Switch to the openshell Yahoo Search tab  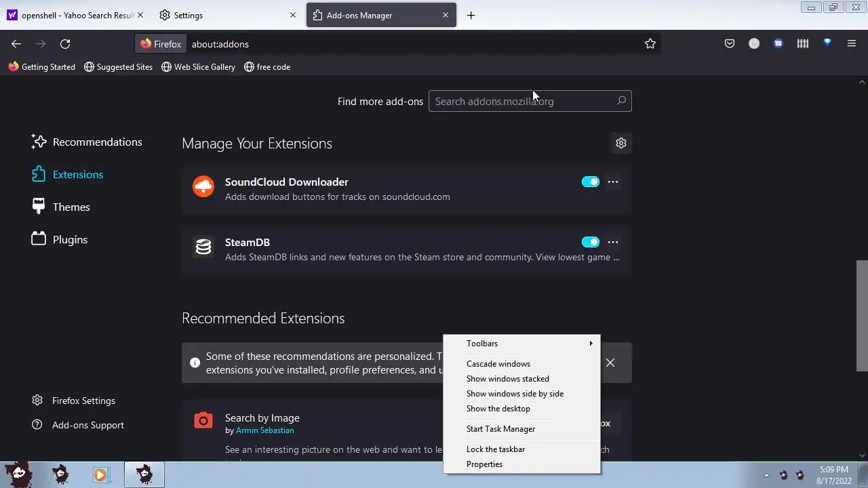76,15
